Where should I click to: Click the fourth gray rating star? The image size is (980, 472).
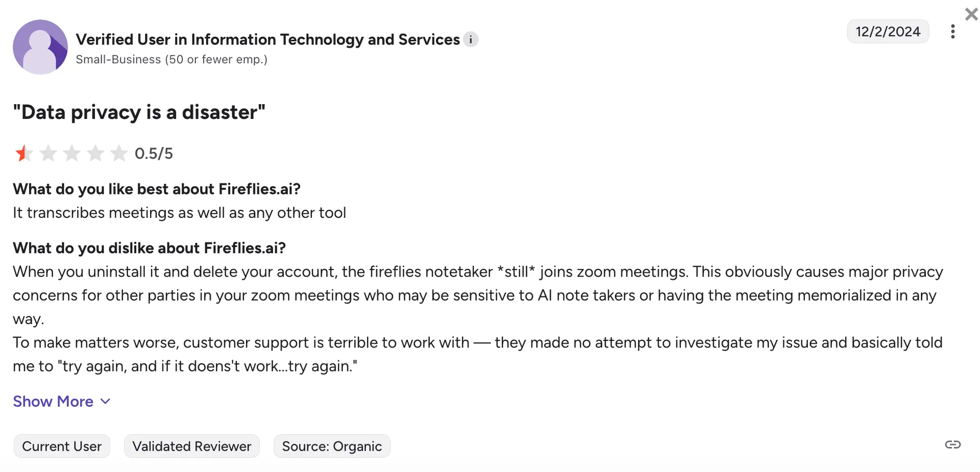(95, 153)
